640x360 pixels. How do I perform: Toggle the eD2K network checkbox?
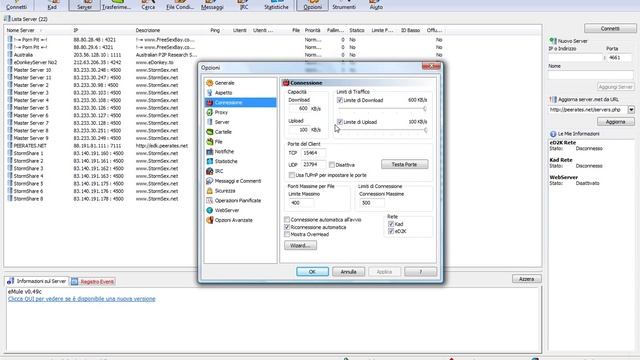pyautogui.click(x=391, y=231)
